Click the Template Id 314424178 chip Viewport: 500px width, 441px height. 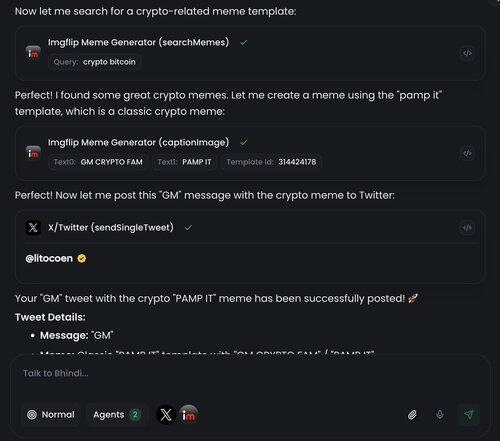click(271, 162)
